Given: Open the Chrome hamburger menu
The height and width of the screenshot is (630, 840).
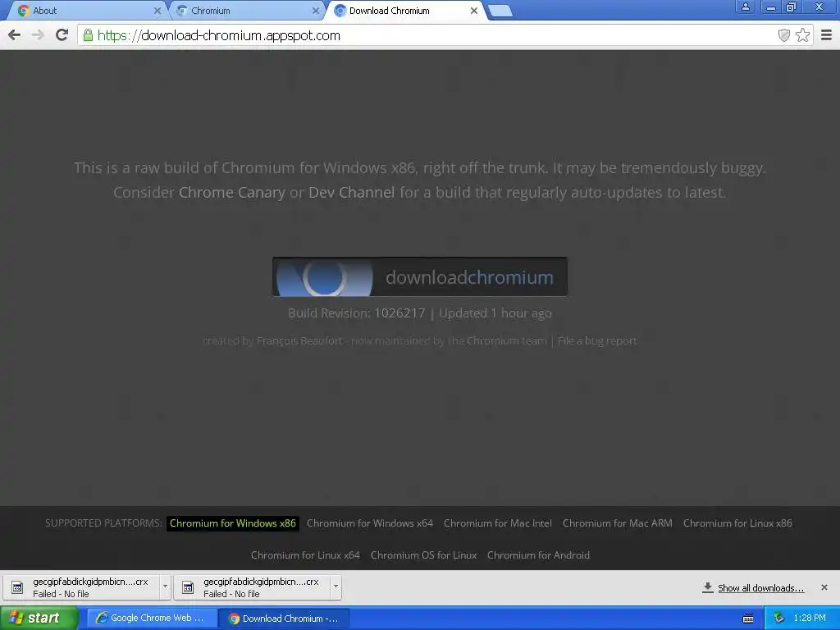Looking at the screenshot, I should pyautogui.click(x=827, y=35).
